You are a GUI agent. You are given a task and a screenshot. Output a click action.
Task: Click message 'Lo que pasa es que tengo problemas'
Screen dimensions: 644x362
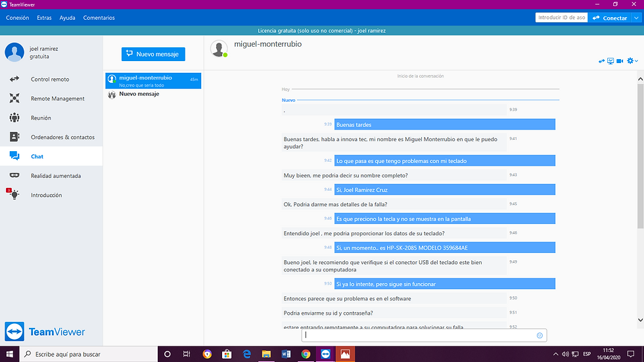pyautogui.click(x=445, y=160)
